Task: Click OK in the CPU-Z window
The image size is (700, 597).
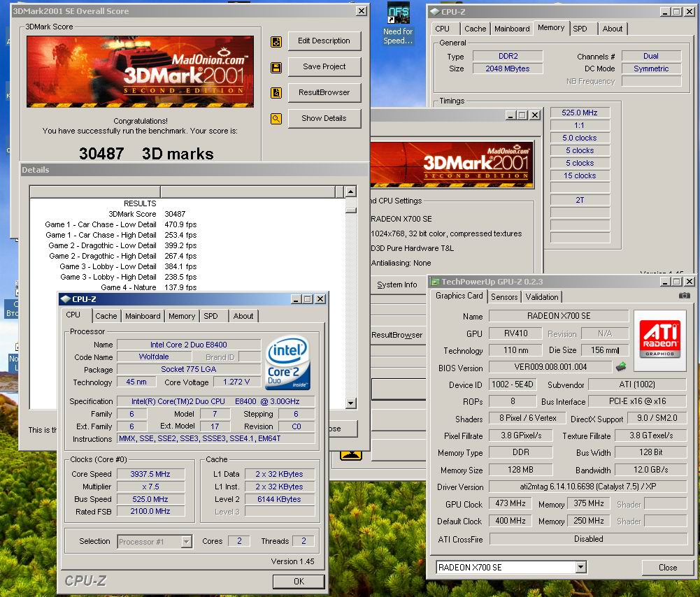Action: 299,582
